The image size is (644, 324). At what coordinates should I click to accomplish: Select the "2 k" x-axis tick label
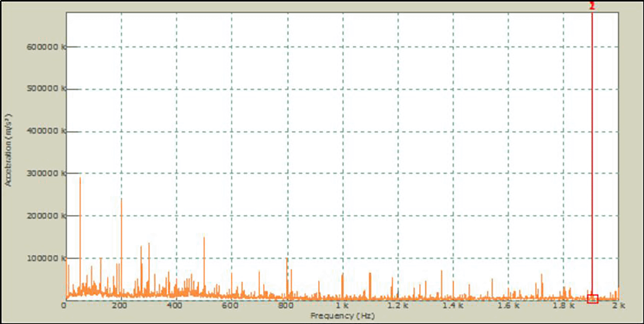(x=618, y=306)
